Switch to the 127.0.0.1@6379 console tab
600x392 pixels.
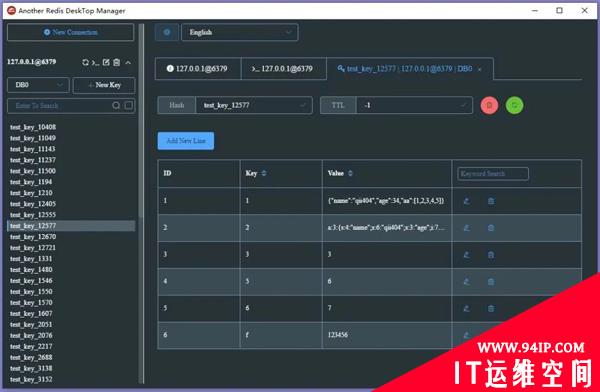[284, 69]
